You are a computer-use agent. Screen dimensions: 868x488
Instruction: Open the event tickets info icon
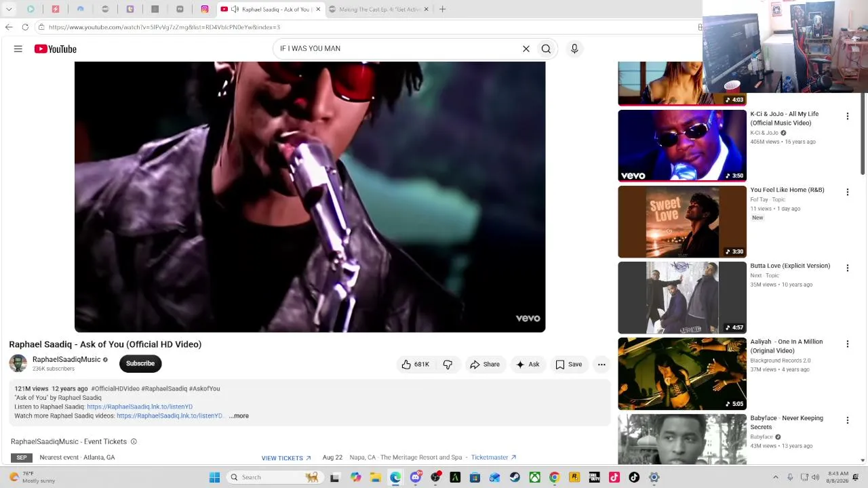(134, 442)
